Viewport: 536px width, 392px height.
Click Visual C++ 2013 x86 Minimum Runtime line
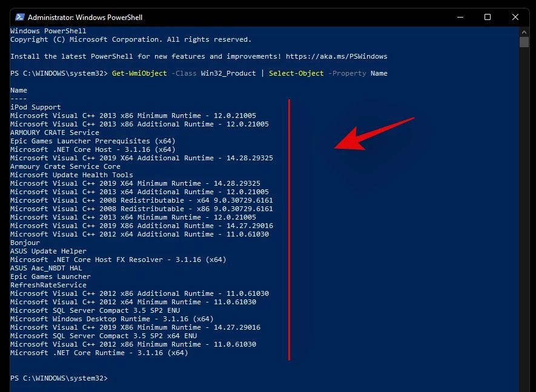point(133,116)
